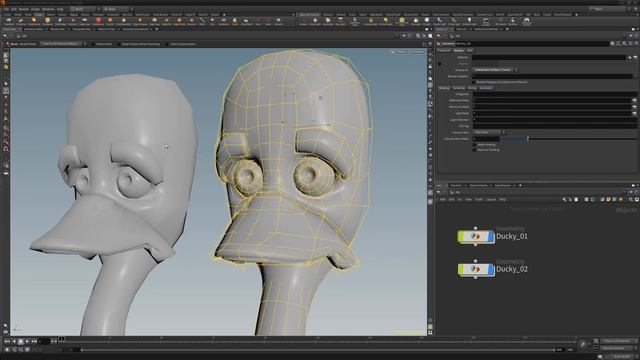Click the Volume Light shelf icon
This screenshot has height=360, width=640.
pyautogui.click(x=371, y=21)
